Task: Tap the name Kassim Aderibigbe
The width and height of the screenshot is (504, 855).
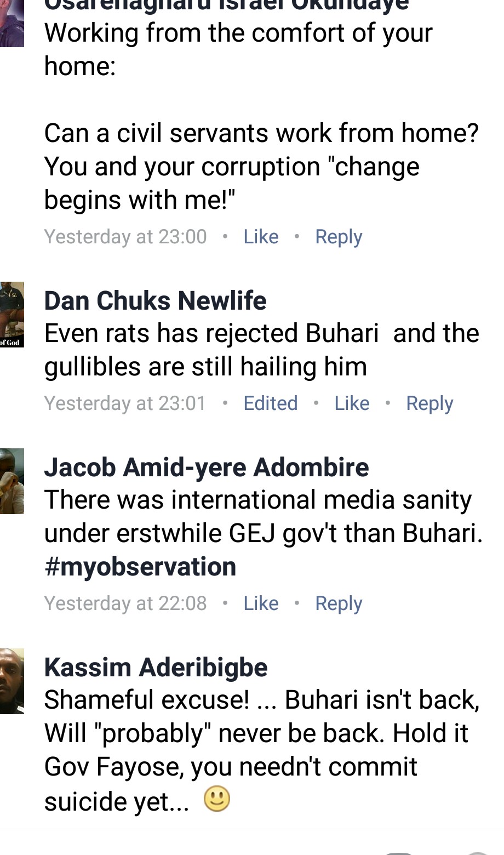Action: tap(156, 668)
